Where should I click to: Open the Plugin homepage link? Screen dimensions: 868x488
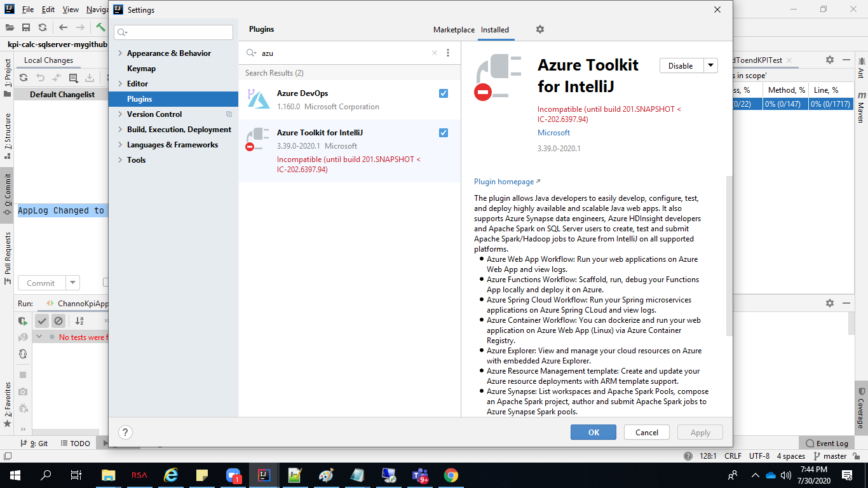pyautogui.click(x=502, y=181)
